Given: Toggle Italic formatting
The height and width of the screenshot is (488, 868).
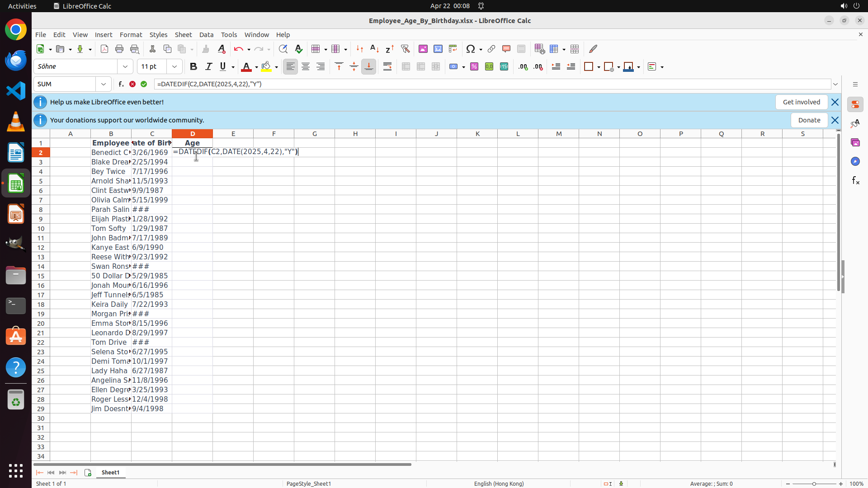Looking at the screenshot, I should pos(208,67).
